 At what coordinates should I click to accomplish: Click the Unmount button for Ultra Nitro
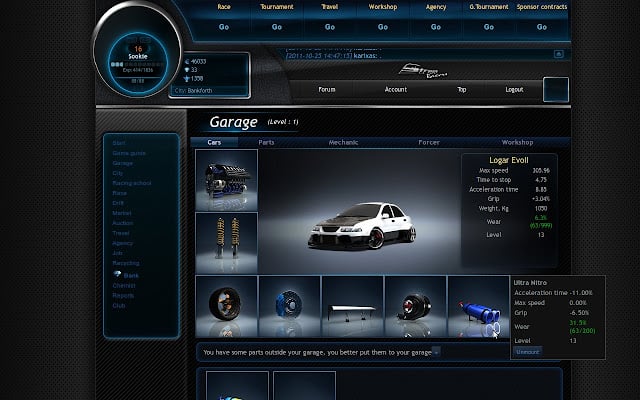(x=527, y=352)
